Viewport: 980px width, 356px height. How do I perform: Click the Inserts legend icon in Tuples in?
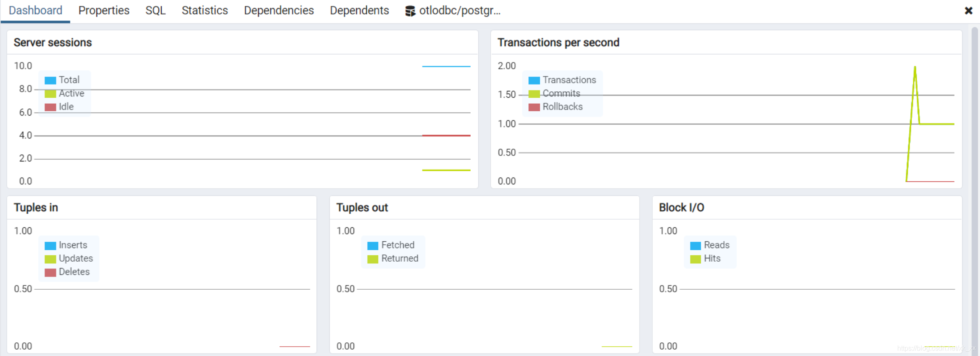50,245
